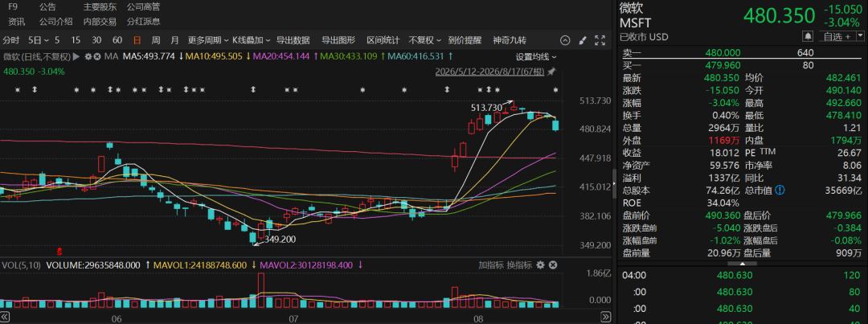Open MA indicator settings gear icon
Viewport: 868px width, 324px height.
click(88, 56)
